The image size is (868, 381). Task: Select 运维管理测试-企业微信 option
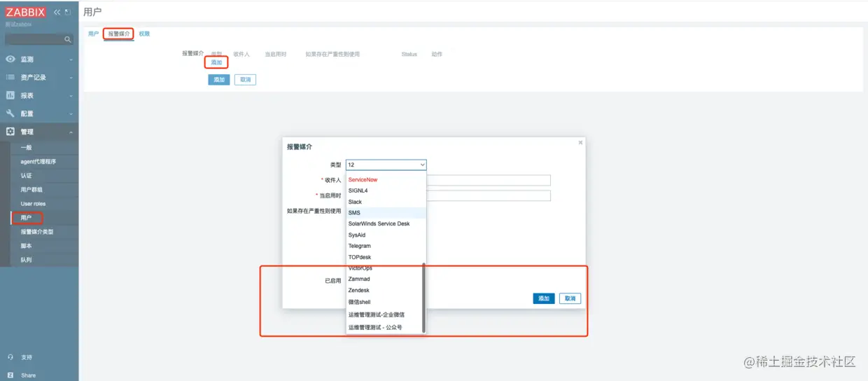pyautogui.click(x=384, y=314)
